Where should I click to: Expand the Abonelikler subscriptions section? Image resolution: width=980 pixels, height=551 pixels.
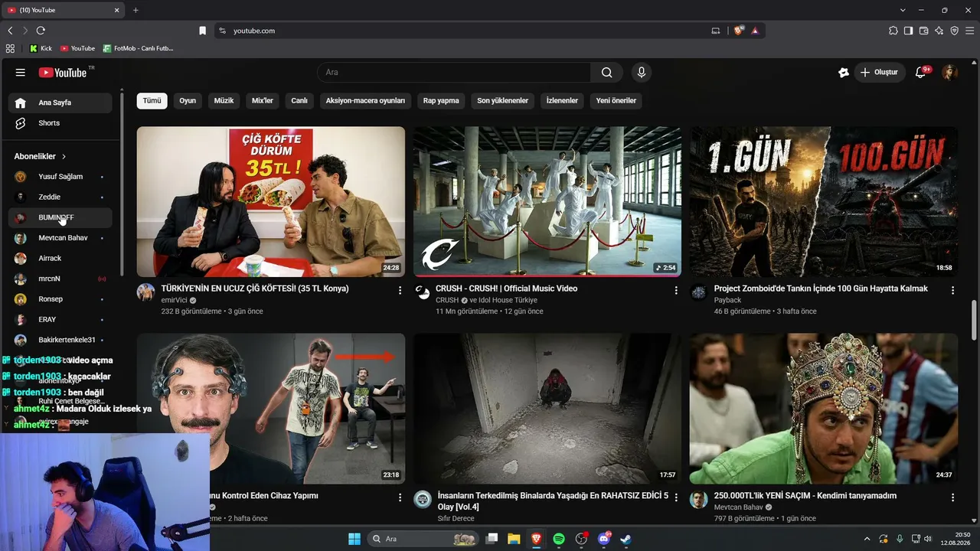point(40,156)
